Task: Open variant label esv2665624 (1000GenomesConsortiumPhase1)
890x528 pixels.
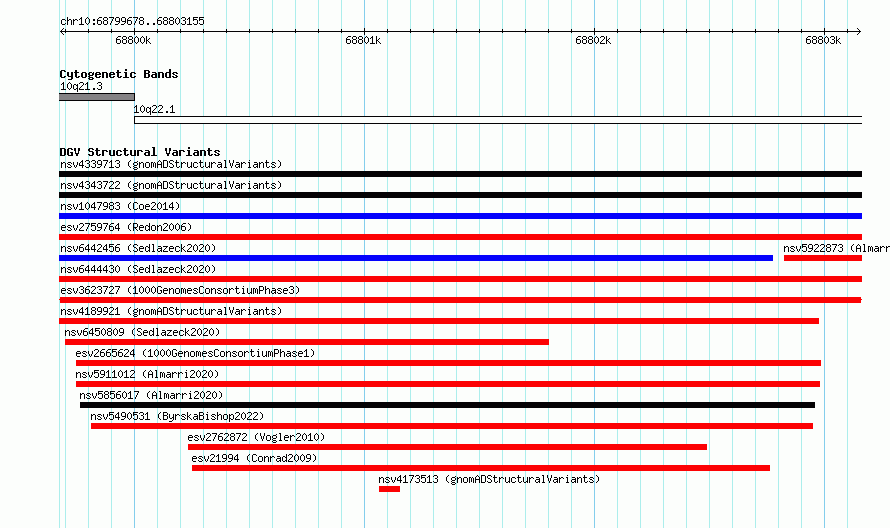Action: 195,354
